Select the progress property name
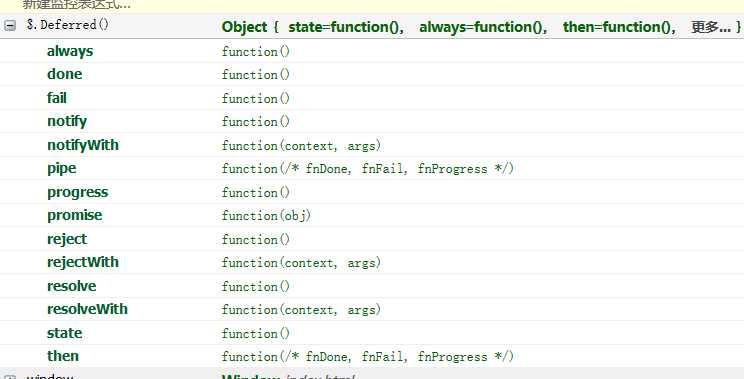Image resolution: width=744 pixels, height=379 pixels. click(77, 192)
